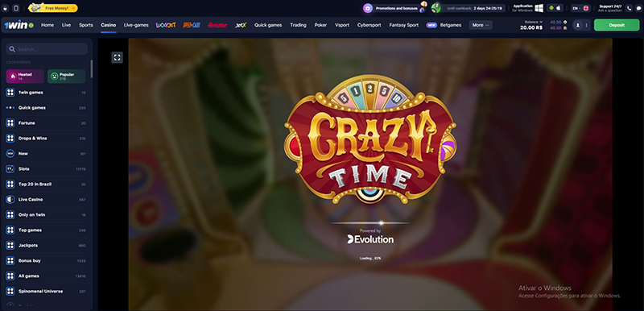Screen dimensions: 644x311
Task: Click the 1win logo
Action: coord(19,25)
